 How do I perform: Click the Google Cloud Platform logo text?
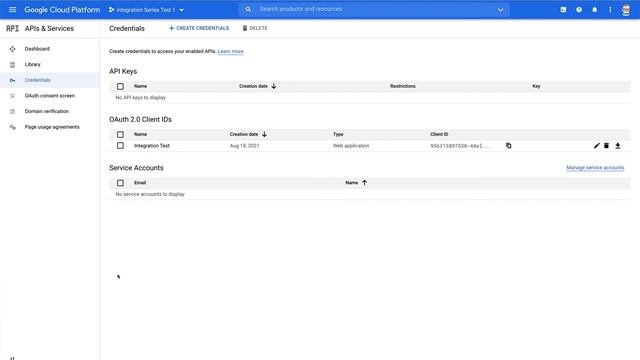click(62, 10)
